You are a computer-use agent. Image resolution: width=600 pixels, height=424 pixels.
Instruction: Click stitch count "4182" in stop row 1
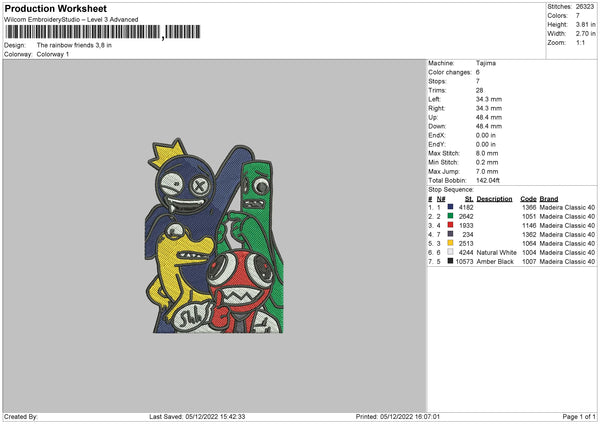pyautogui.click(x=466, y=207)
